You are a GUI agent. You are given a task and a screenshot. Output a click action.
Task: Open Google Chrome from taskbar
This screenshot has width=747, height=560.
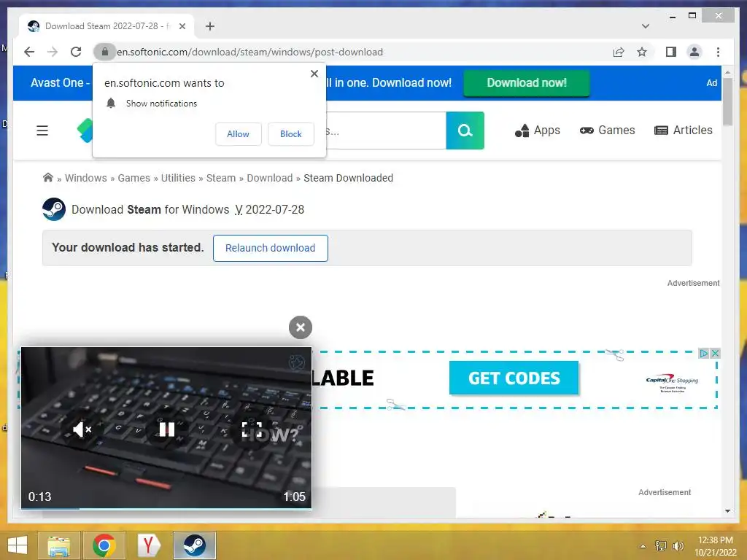(x=104, y=545)
